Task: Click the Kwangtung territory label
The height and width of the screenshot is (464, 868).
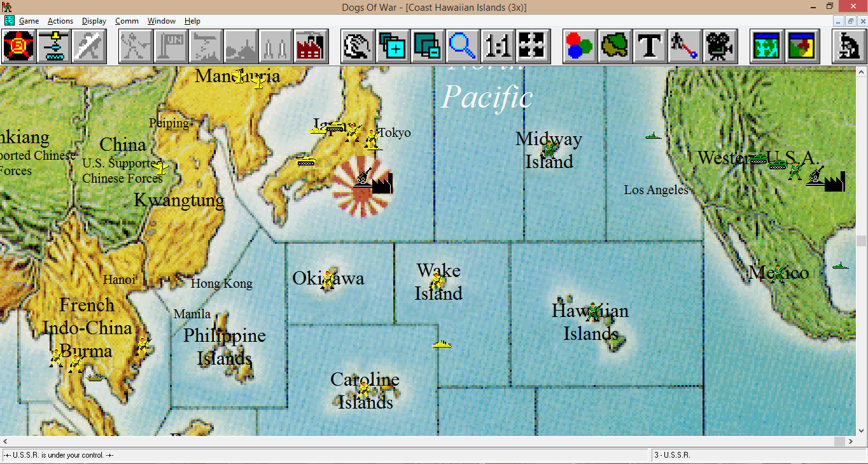Action: click(x=179, y=200)
